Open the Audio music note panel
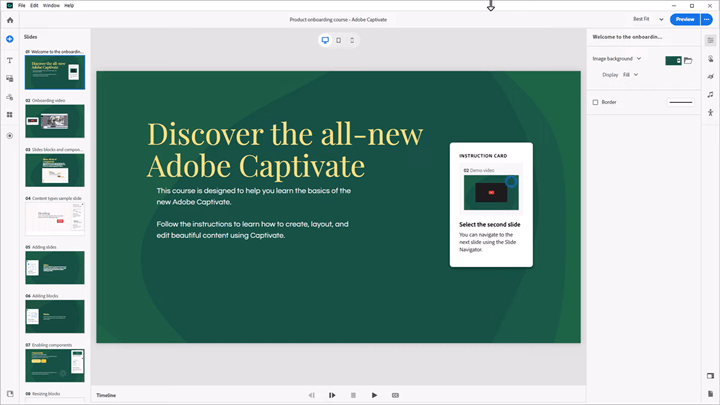Image resolution: width=720 pixels, height=405 pixels. 710,94
